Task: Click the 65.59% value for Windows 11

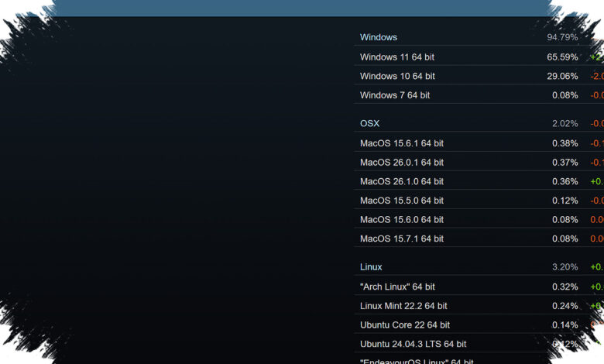Action: tap(562, 57)
